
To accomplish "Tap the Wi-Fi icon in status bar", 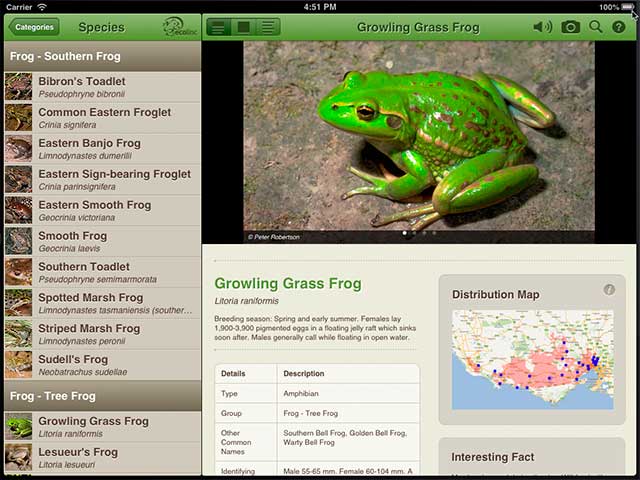I will [x=42, y=7].
